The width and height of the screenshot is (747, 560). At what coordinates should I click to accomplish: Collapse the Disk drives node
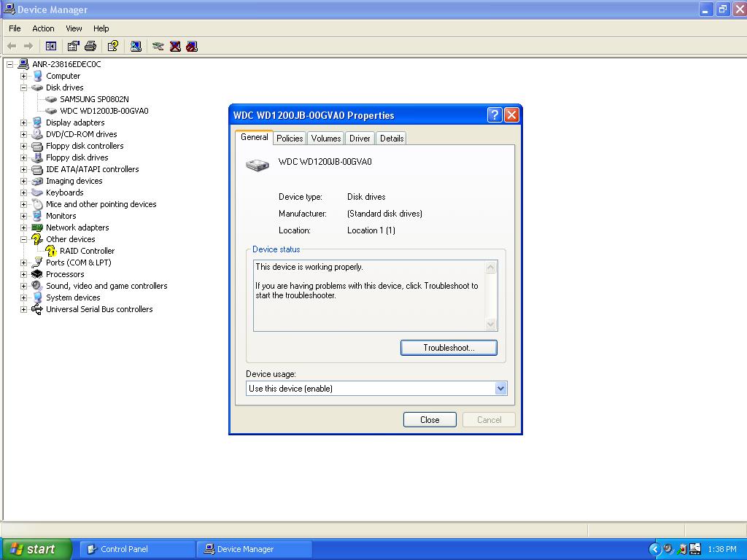pos(23,87)
